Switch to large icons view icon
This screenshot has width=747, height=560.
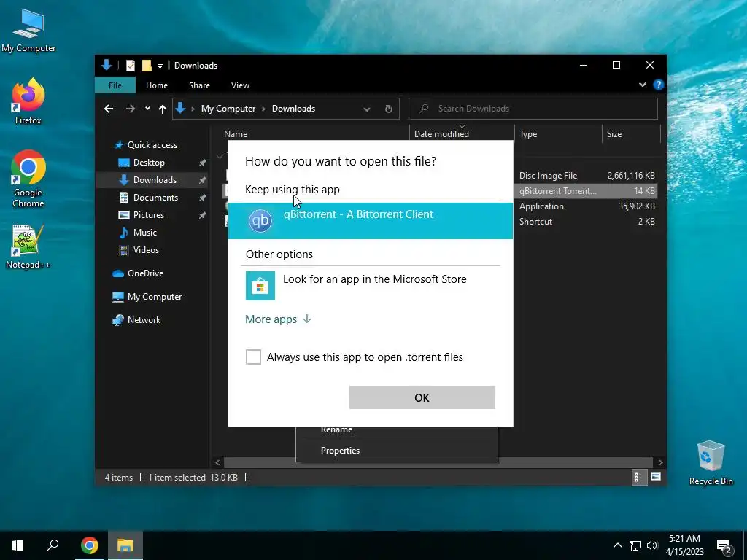[x=656, y=477]
